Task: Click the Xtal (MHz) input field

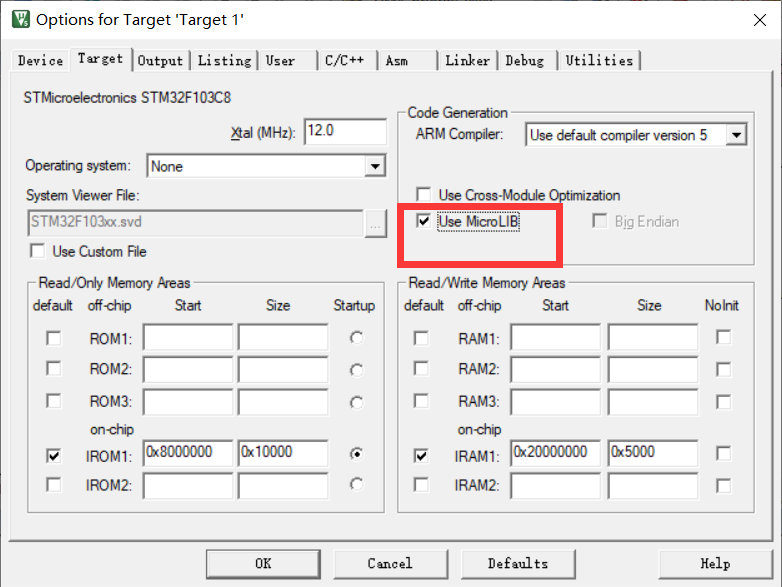Action: [x=345, y=132]
